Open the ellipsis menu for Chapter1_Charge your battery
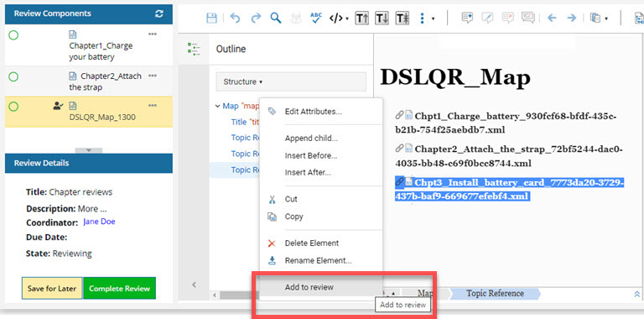Screen dimensions: 644x319 point(153,34)
